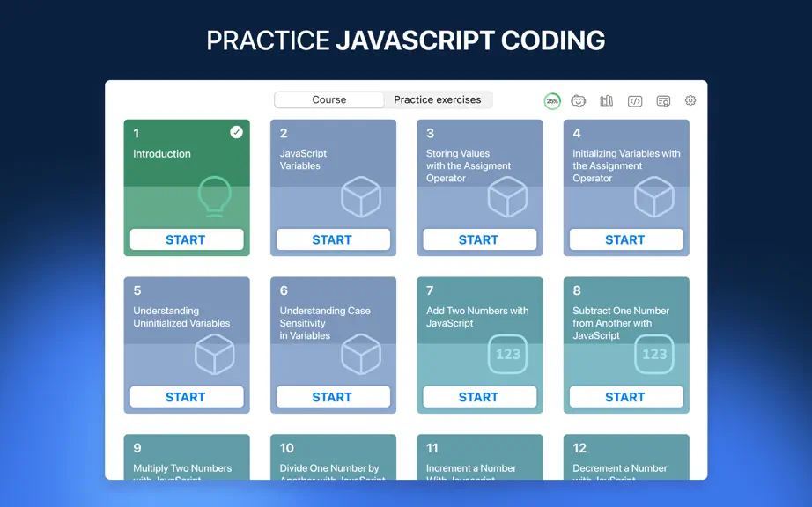Start lesson 6 Understanding Case Sensitivity
This screenshot has height=507, width=812.
click(x=333, y=397)
